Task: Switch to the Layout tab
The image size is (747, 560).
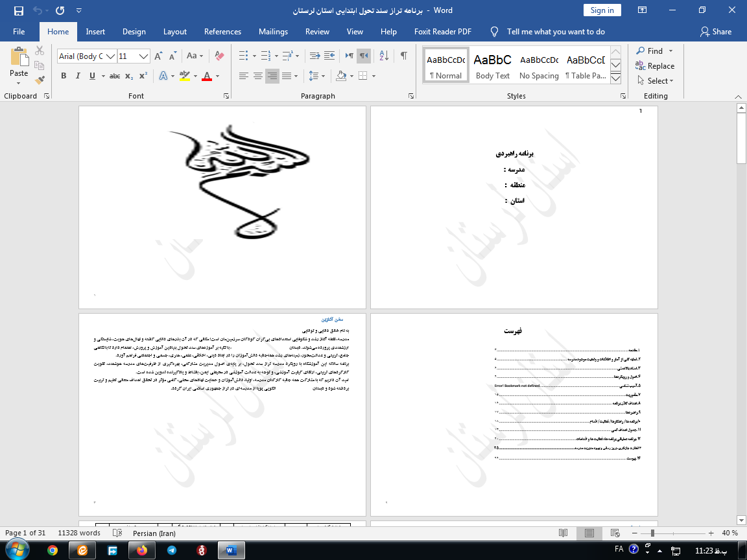Action: click(174, 32)
